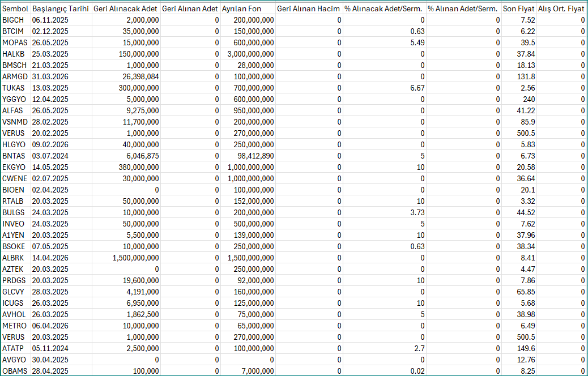This screenshot has height=376, width=588.
Task: Select the BMSCH symbol cell
Action: click(15, 65)
